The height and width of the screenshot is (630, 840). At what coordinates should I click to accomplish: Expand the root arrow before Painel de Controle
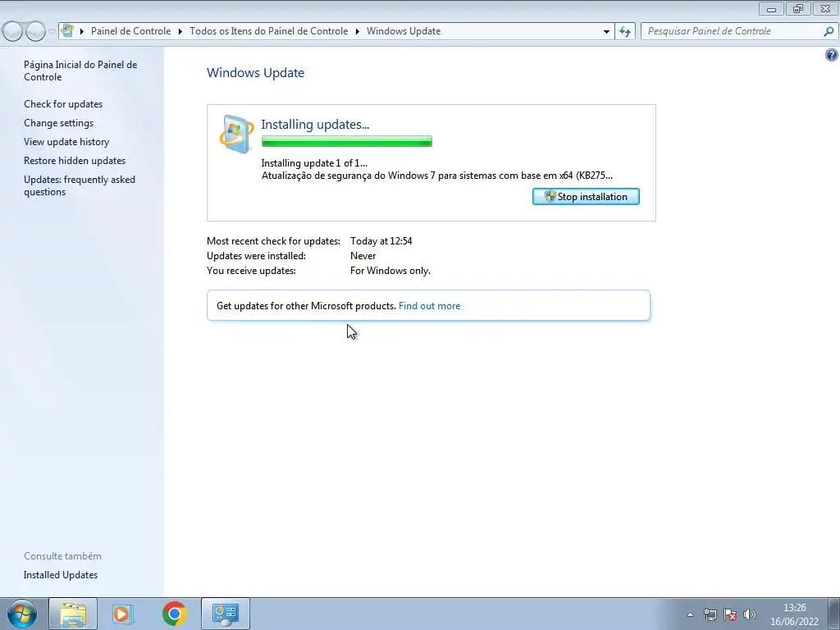(82, 31)
